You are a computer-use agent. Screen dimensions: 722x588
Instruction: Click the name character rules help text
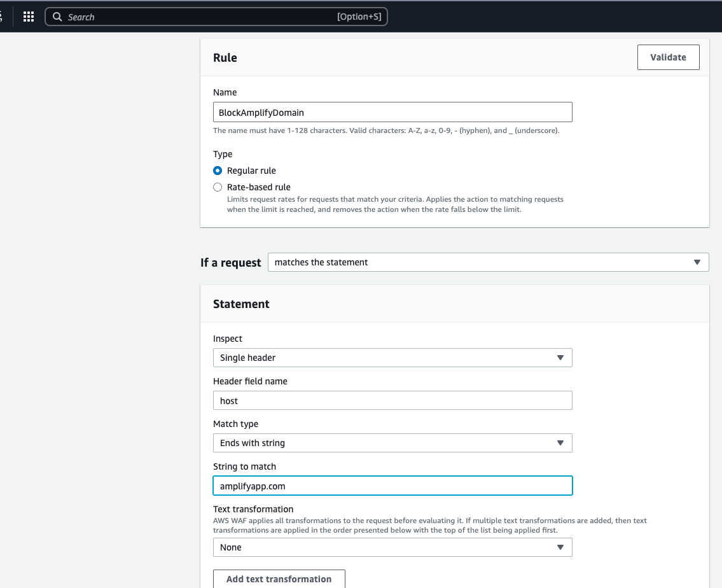pos(386,130)
